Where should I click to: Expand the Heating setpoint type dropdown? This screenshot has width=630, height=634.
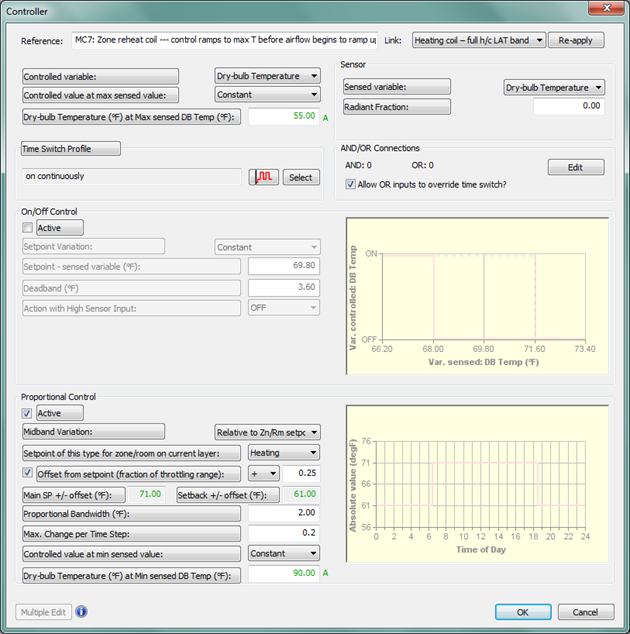click(x=283, y=453)
